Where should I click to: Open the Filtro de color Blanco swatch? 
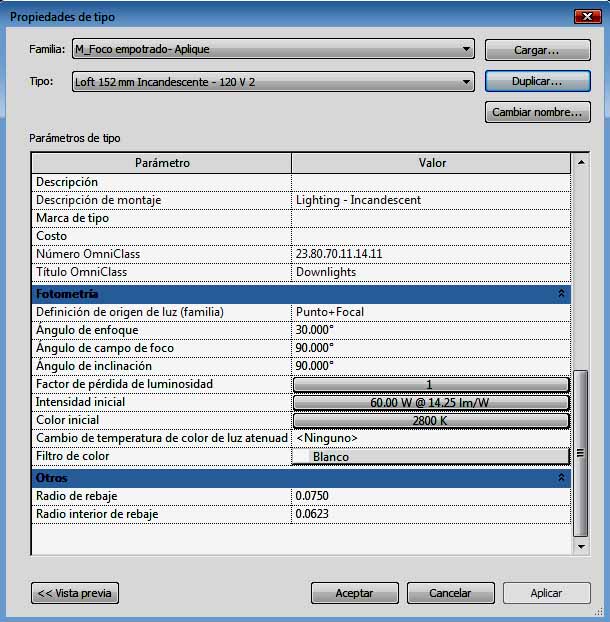pyautogui.click(x=431, y=457)
